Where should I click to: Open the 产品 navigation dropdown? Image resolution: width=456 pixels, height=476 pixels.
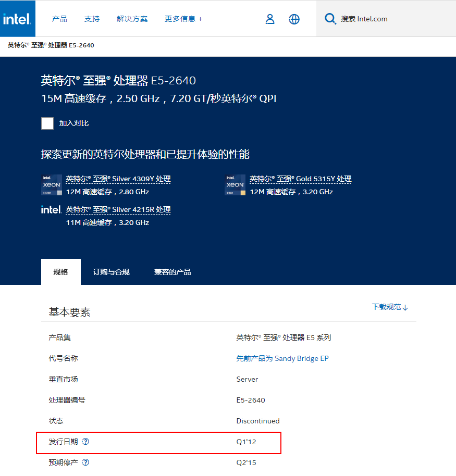(59, 18)
